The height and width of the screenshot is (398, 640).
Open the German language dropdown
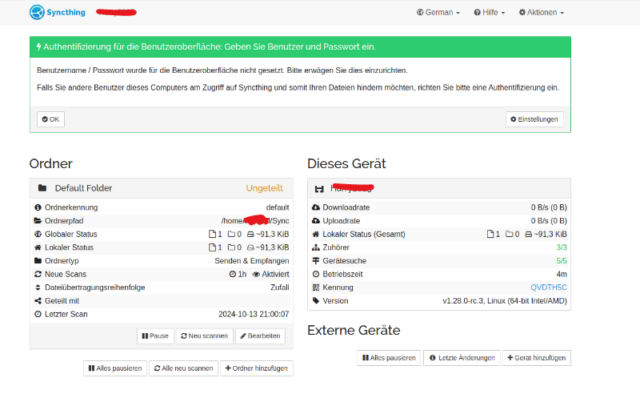[x=438, y=12]
